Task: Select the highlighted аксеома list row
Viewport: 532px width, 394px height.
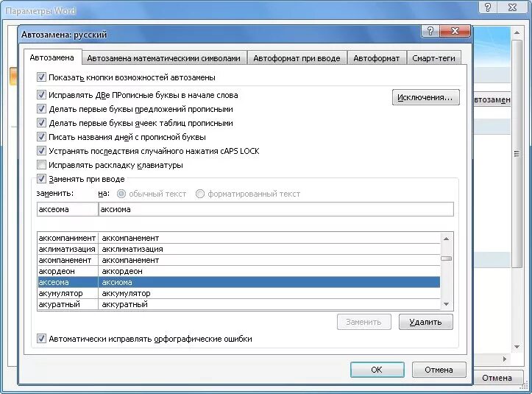Action: [239, 282]
